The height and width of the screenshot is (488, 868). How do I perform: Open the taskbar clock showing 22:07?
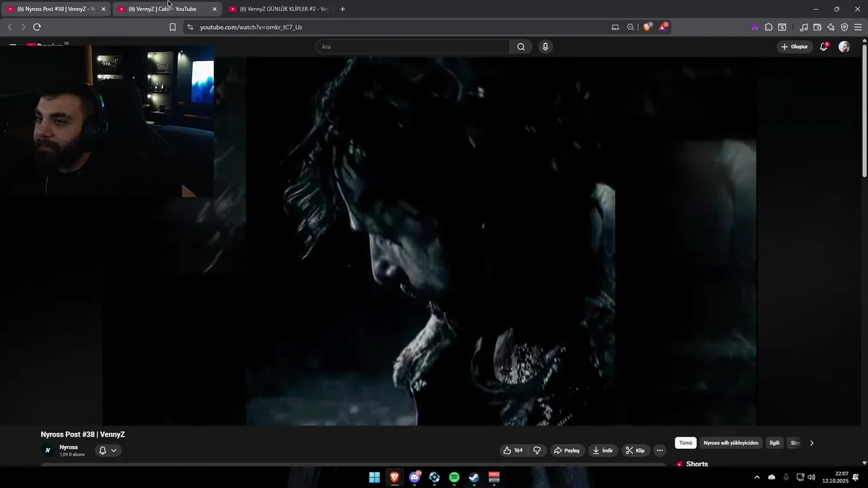coord(835,477)
